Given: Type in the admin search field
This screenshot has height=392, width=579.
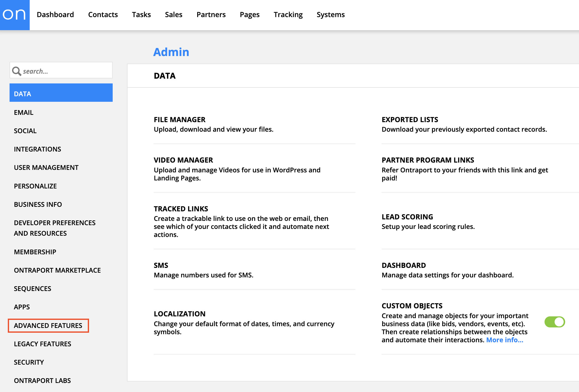Looking at the screenshot, I should pyautogui.click(x=67, y=71).
